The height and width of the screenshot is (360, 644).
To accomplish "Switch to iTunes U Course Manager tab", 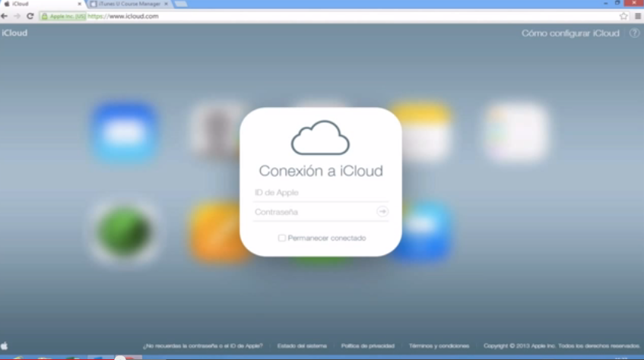I will click(x=128, y=4).
